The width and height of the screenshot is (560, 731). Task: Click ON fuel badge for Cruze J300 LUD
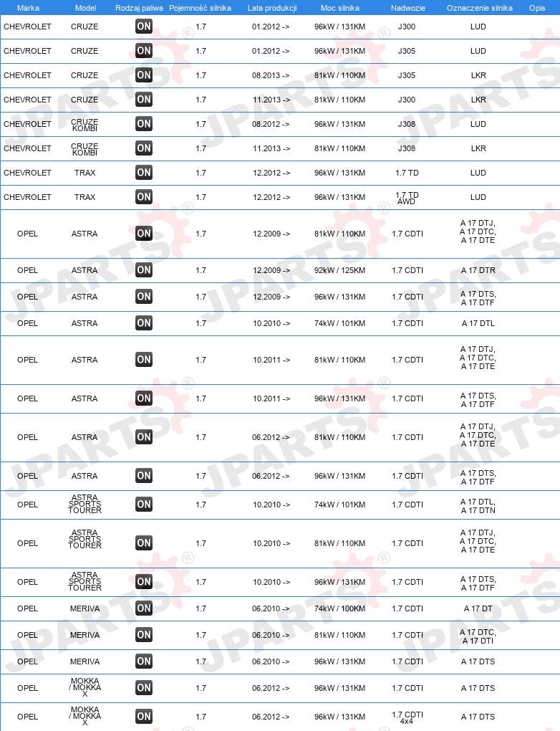coord(144,27)
